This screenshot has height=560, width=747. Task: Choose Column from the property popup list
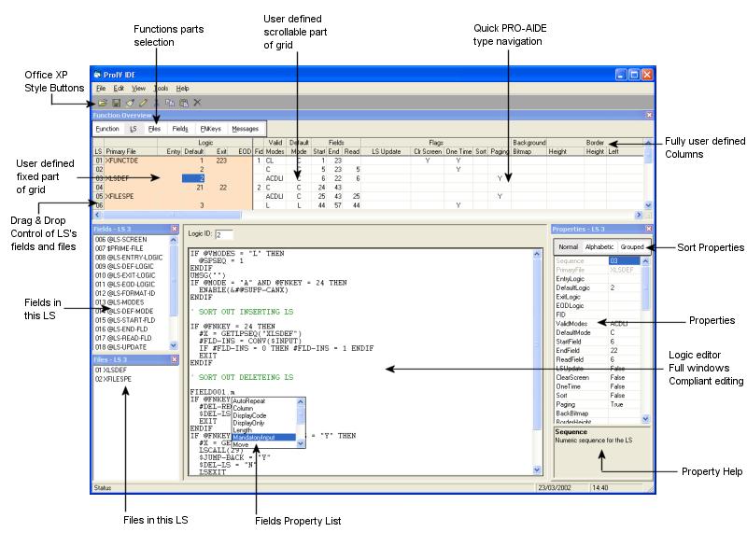tap(263, 409)
